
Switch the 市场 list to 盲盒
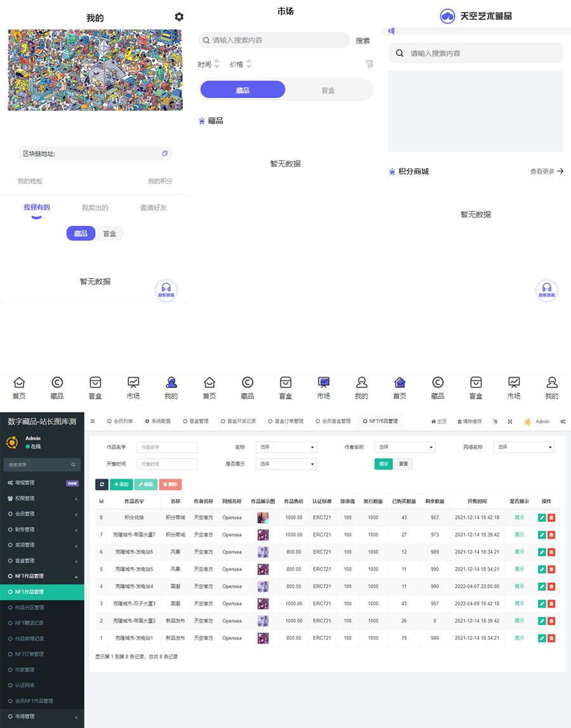(328, 90)
